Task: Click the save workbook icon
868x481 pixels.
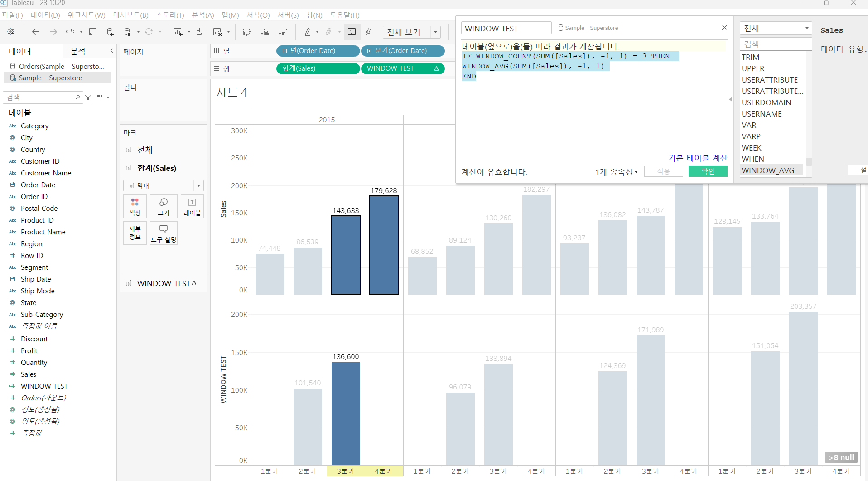Action: click(93, 32)
